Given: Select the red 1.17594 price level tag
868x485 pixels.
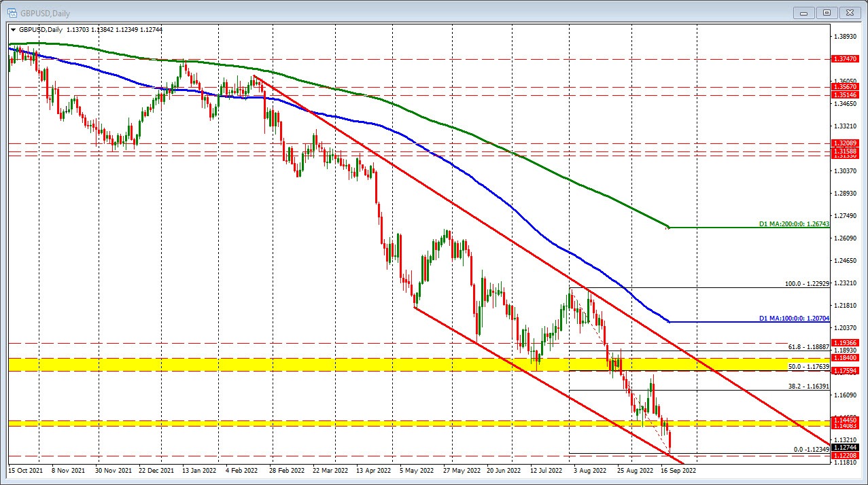Looking at the screenshot, I should pos(846,370).
